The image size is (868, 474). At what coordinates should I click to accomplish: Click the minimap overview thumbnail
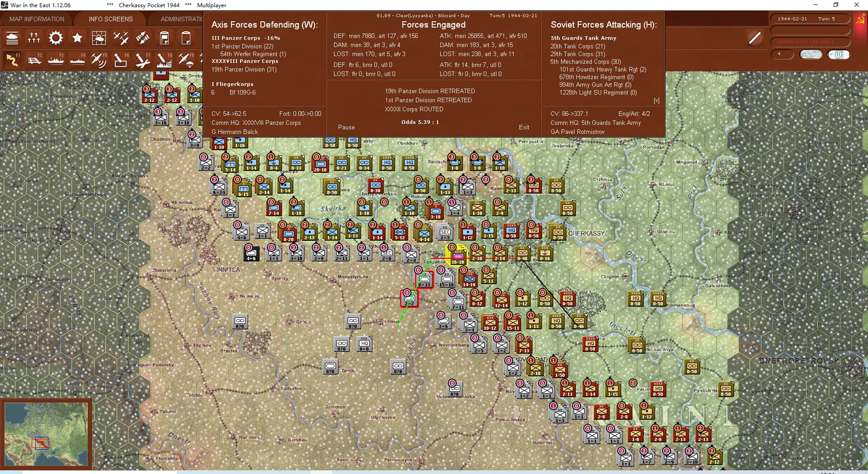pyautogui.click(x=46, y=434)
